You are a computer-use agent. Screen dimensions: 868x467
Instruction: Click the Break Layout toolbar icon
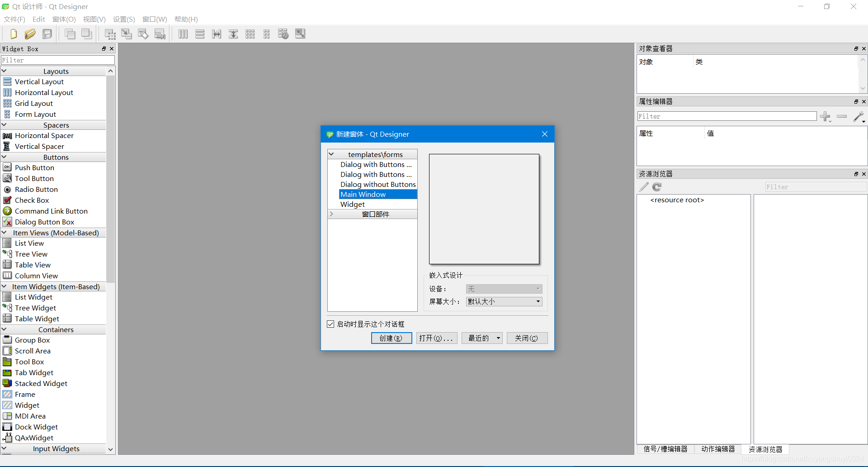(x=283, y=34)
